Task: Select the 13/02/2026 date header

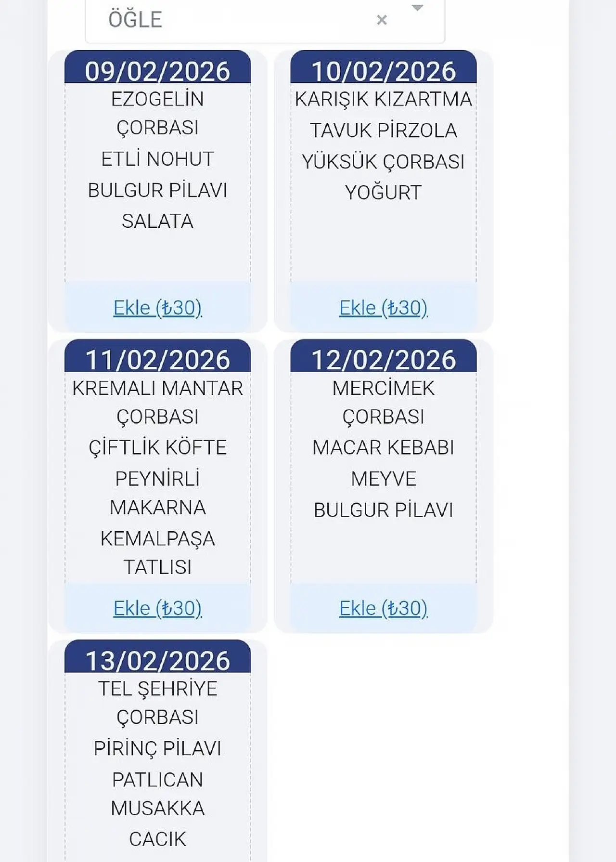Action: coord(157,660)
